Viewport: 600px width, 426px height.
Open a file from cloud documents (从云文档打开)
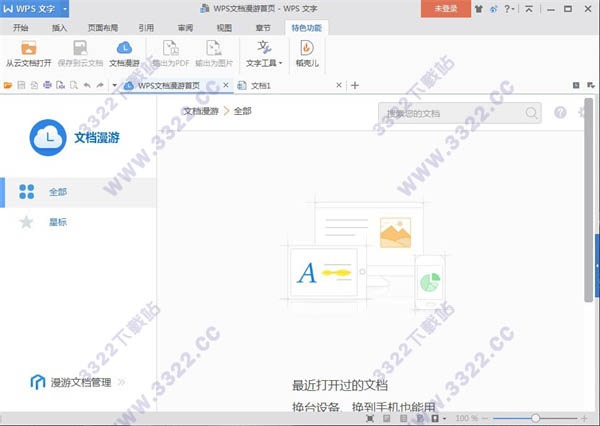click(x=28, y=54)
